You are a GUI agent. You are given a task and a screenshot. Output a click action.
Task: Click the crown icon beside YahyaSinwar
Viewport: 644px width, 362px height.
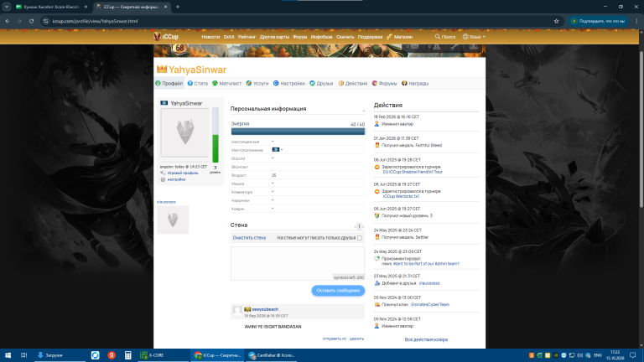click(x=162, y=69)
